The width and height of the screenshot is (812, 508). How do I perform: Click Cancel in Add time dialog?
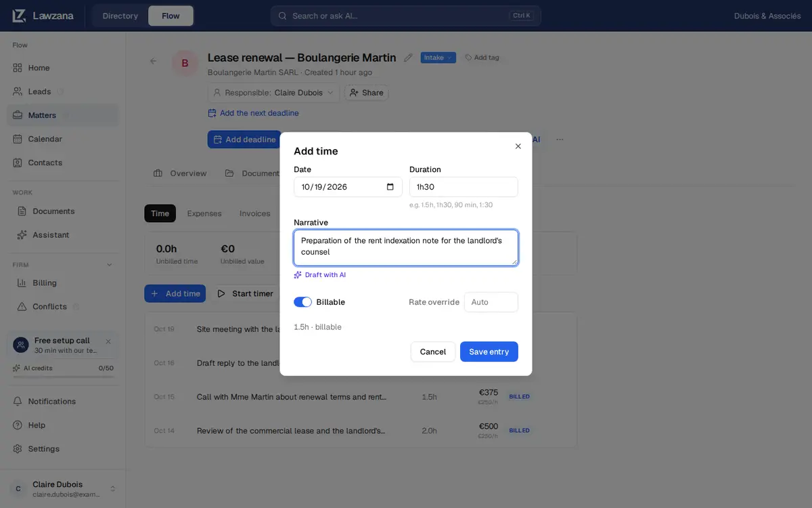(433, 352)
